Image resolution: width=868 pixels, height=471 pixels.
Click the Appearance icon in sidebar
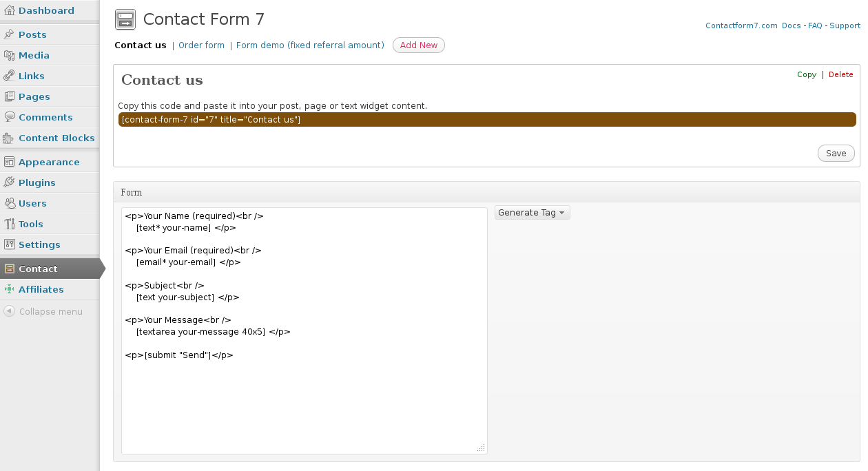pyautogui.click(x=9, y=162)
